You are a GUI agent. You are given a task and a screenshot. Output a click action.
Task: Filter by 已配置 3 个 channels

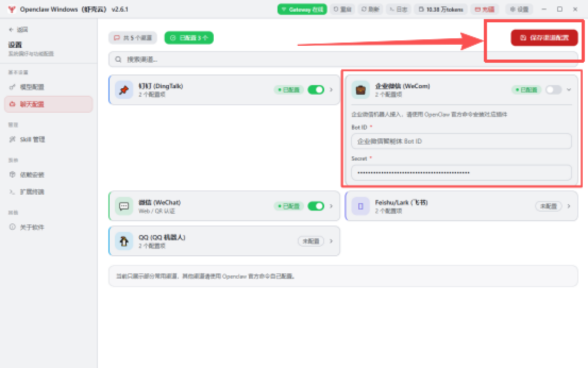189,38
